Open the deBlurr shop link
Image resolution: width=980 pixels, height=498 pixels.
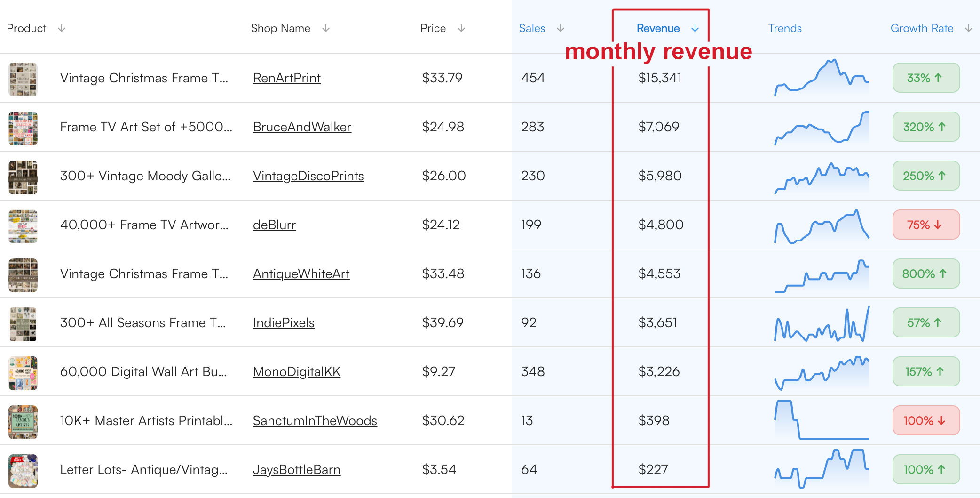(x=275, y=225)
